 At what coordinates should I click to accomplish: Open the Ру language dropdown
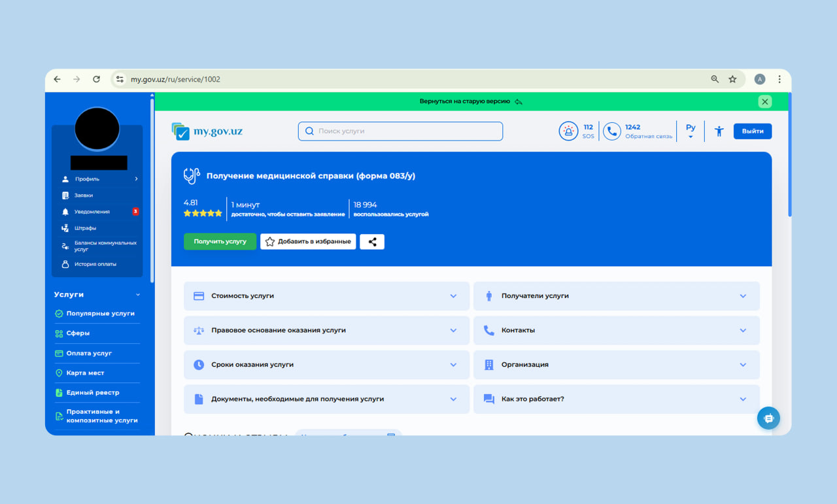(691, 131)
